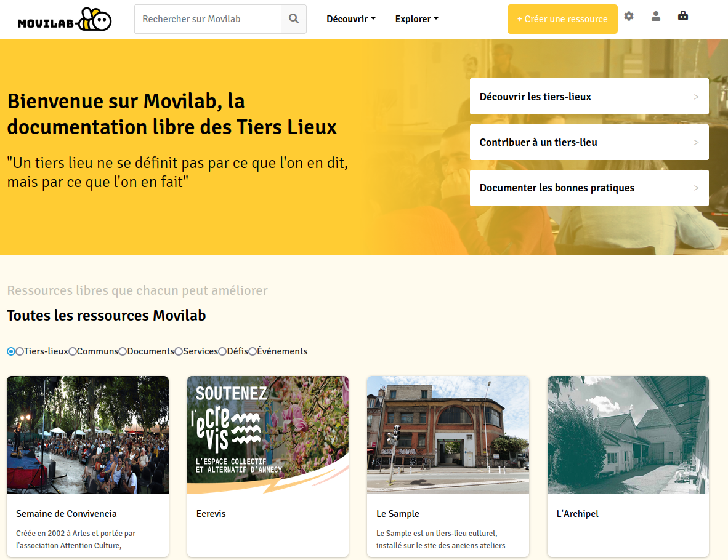
Task: Click the Bienvenue sur Movilab headline
Action: click(172, 114)
